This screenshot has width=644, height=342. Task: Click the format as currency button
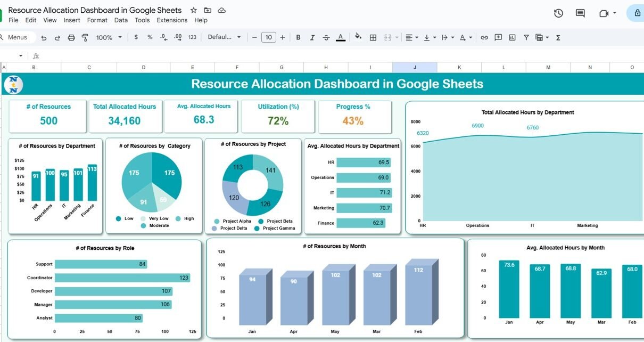pos(136,37)
